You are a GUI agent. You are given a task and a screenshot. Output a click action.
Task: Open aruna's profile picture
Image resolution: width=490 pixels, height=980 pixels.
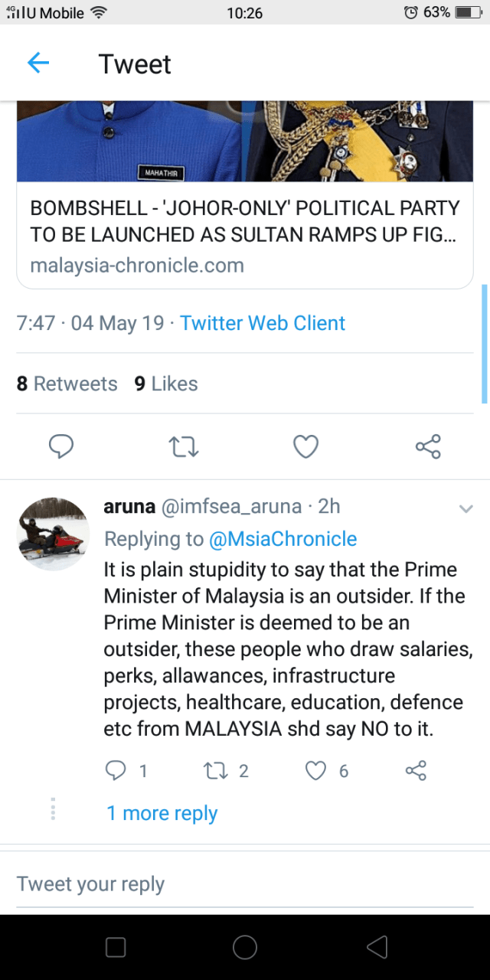coord(53,534)
